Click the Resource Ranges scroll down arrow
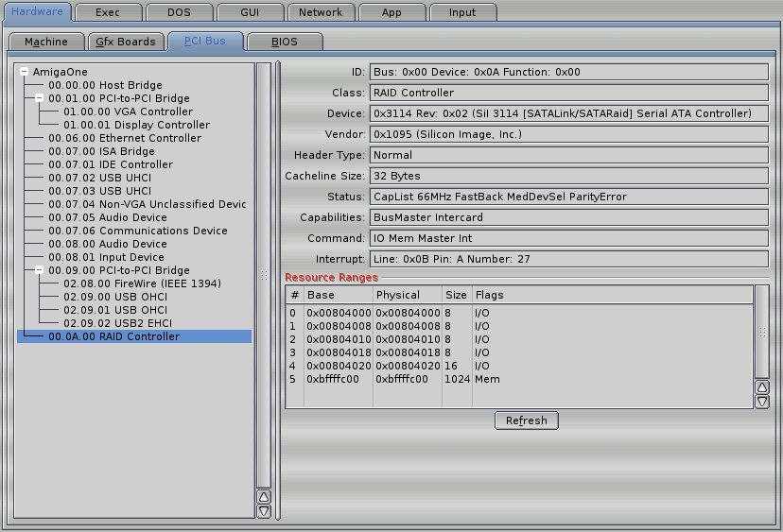 [x=762, y=402]
